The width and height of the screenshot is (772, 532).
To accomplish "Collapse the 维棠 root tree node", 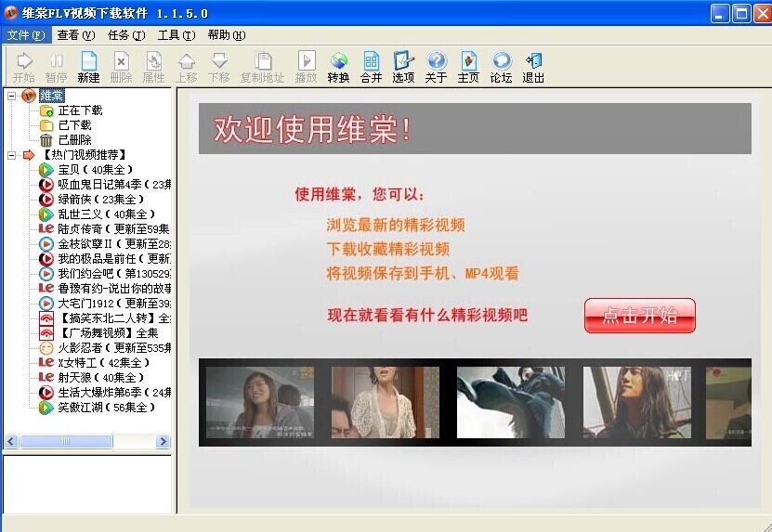I will click(11, 96).
